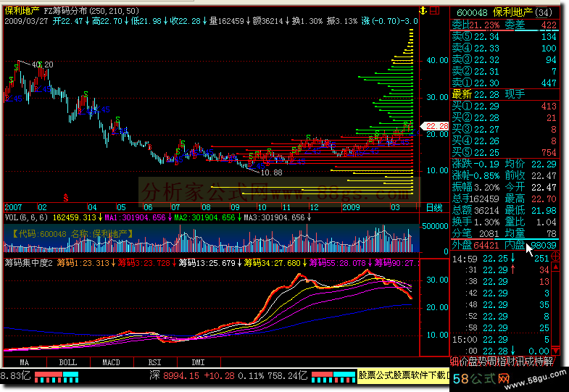
Task: Open the 解 tab in the right panel
Action: [548, 361]
